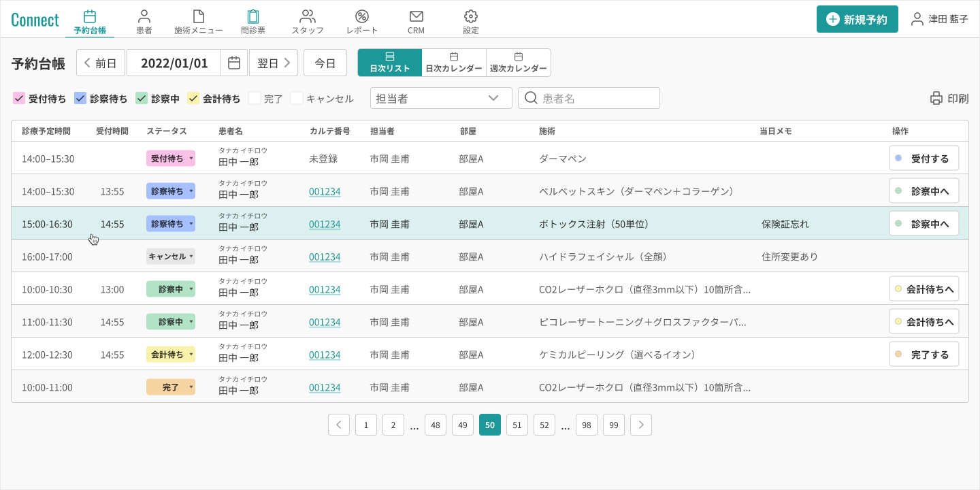Click the 保険証忘れ memo cell
This screenshot has width=980, height=490.
[785, 224]
